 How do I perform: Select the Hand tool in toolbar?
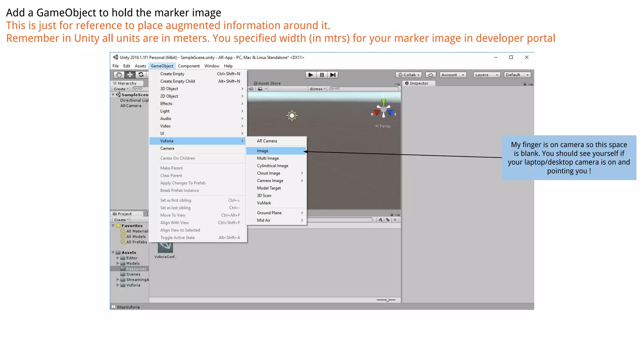tap(119, 75)
